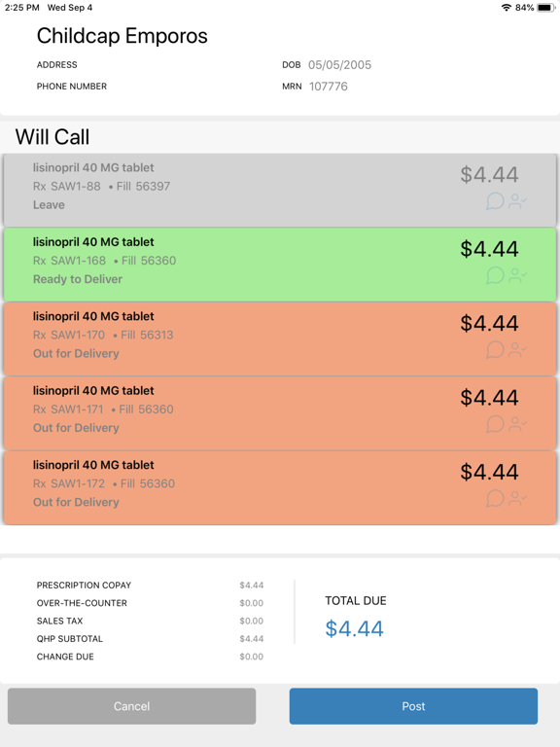Screen dimensions: 560x747
Task: Open comment bubble on Rx SAW1-170
Action: click(495, 350)
